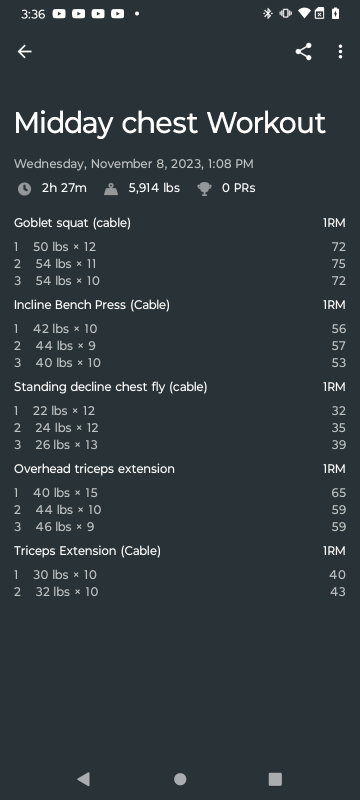Screen dimensions: 360x800
Task: Tap the clock duration icon
Action: (24, 189)
